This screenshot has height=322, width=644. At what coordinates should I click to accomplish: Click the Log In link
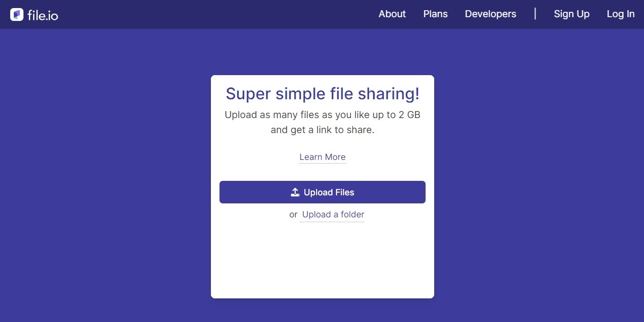620,14
